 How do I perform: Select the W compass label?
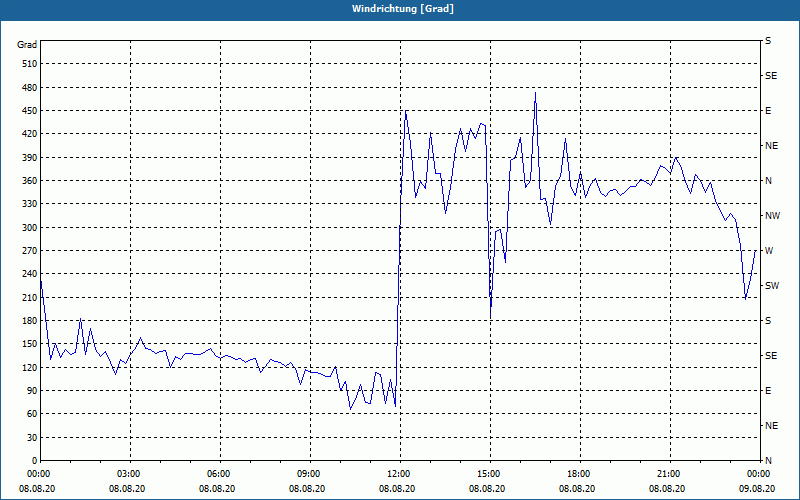(769, 251)
